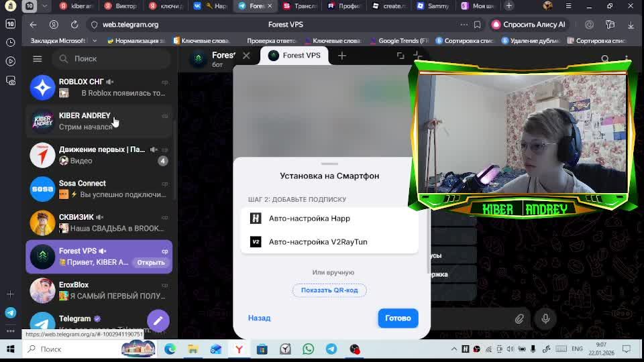Switch to the Трансля browser tab
This screenshot has height=362, width=644.
(301, 6)
